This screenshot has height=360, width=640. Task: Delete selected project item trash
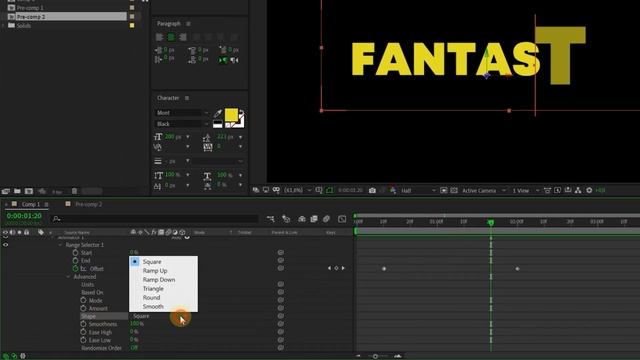(x=74, y=191)
